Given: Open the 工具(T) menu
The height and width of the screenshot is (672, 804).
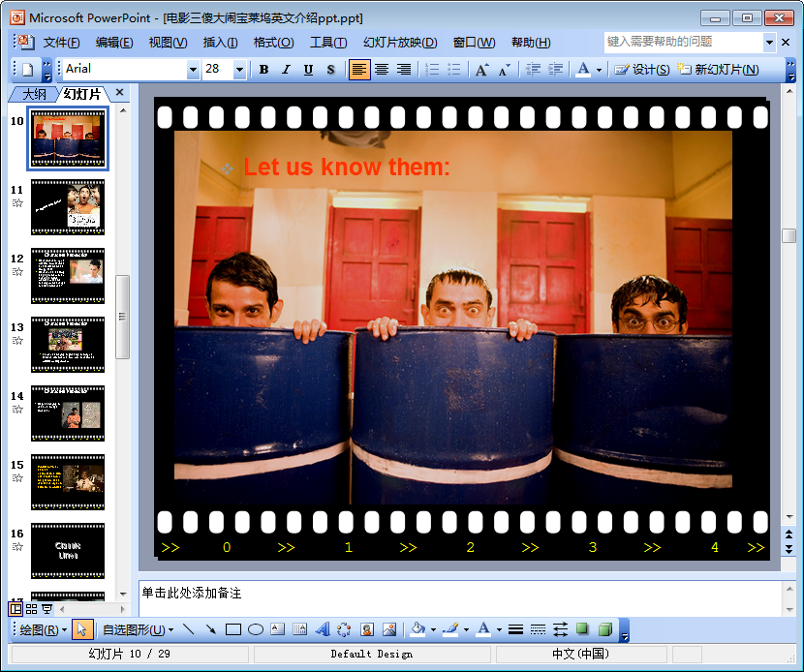Looking at the screenshot, I should pos(328,42).
